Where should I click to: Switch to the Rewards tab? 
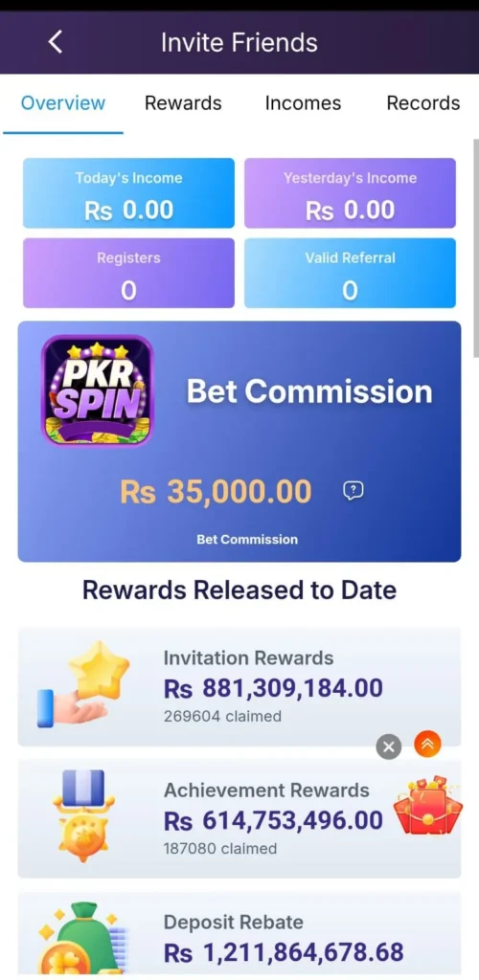point(183,103)
